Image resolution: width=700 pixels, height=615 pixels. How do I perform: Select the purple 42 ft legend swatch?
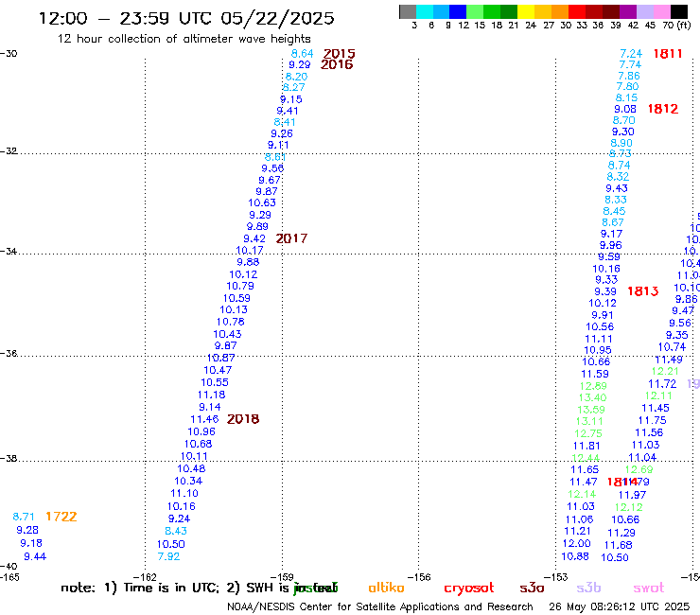[x=628, y=11]
